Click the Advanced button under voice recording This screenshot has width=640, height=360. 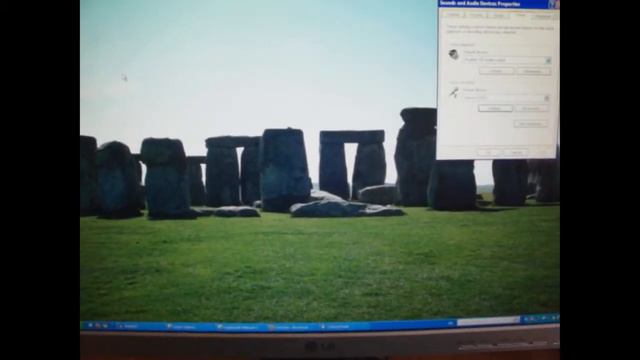(531, 109)
